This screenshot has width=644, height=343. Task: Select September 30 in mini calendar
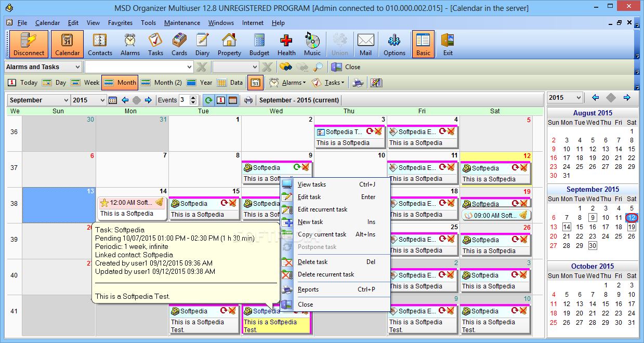pyautogui.click(x=593, y=246)
